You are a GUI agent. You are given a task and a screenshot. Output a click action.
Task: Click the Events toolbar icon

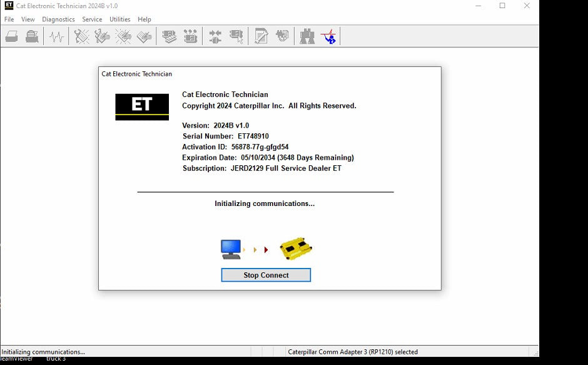click(123, 36)
